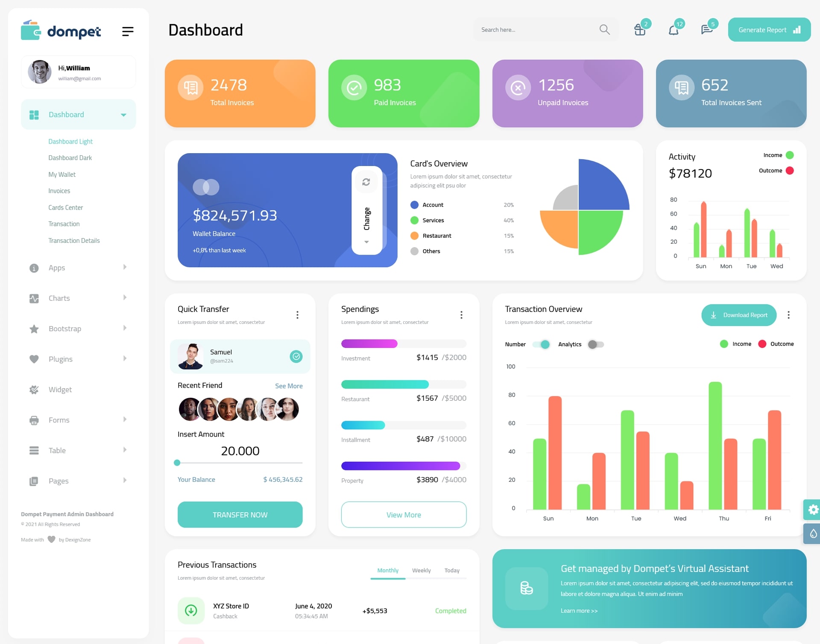
Task: Expand the Charts section in sidebar
Action: 75,297
